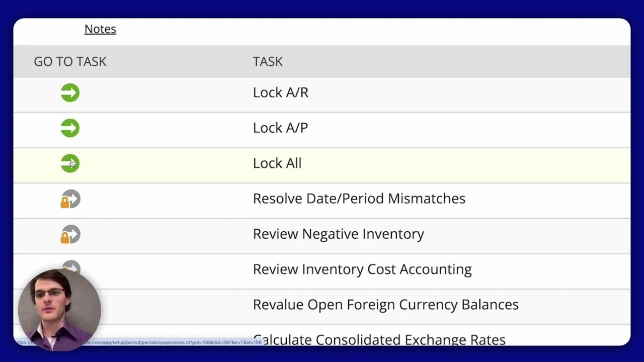Click Resolve Date/Period Mismatches text
The width and height of the screenshot is (644, 362).
(359, 199)
